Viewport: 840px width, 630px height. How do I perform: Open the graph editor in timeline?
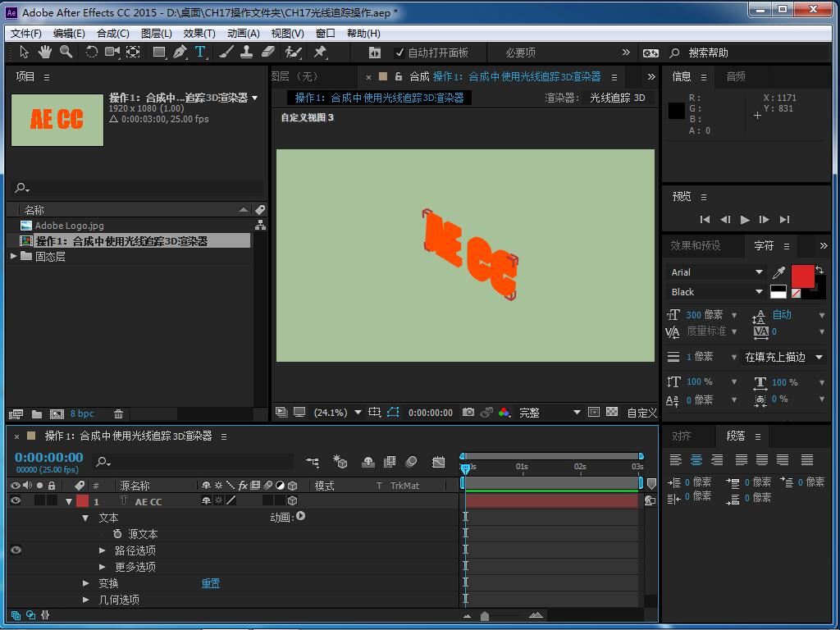click(x=439, y=462)
